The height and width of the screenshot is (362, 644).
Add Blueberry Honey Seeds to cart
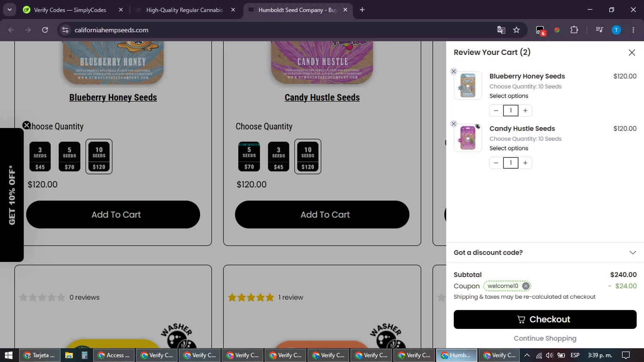coord(113,215)
